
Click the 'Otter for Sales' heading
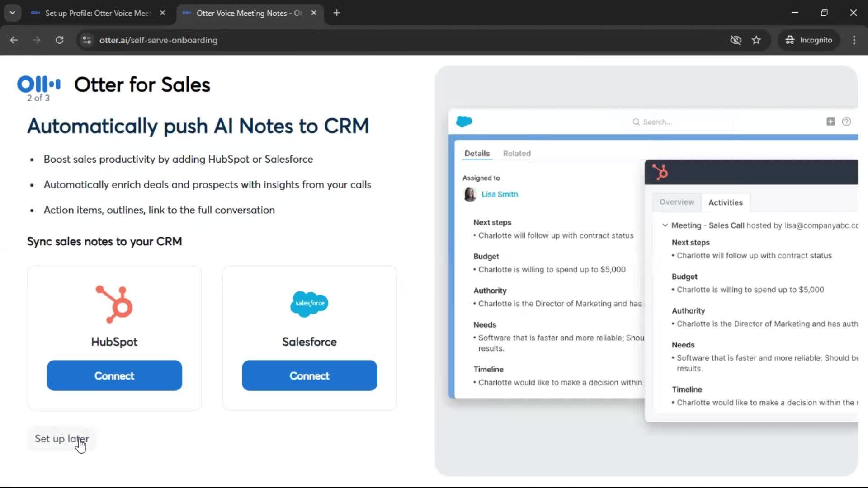142,84
